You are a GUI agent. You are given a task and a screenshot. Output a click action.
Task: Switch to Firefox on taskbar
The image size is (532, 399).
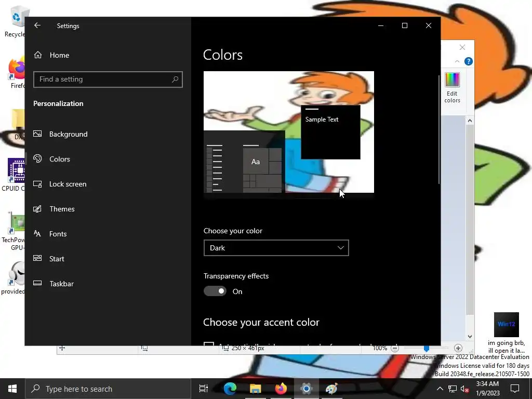[x=281, y=389]
